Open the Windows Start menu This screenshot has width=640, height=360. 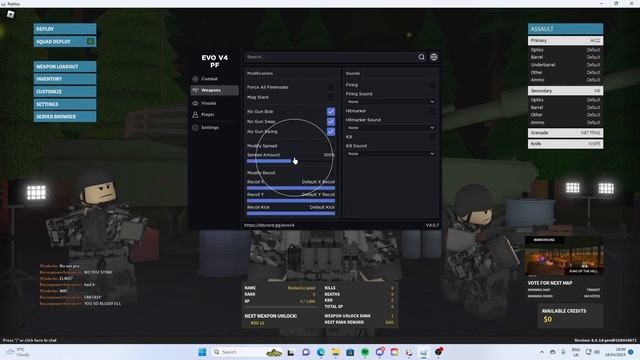click(x=202, y=352)
